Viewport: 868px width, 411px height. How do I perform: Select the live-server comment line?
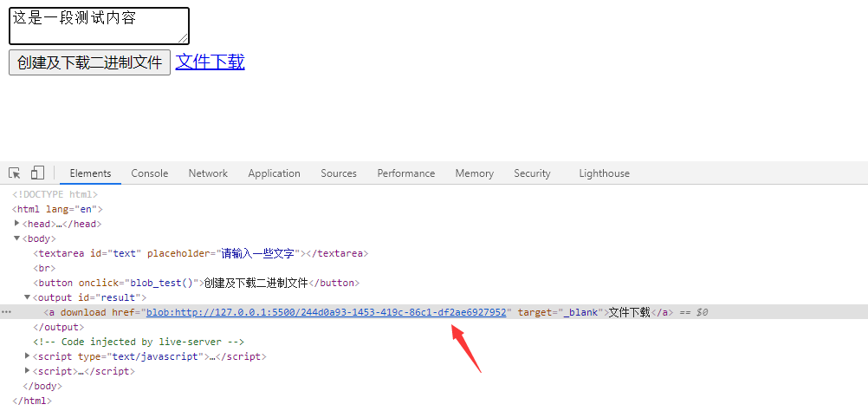point(139,342)
